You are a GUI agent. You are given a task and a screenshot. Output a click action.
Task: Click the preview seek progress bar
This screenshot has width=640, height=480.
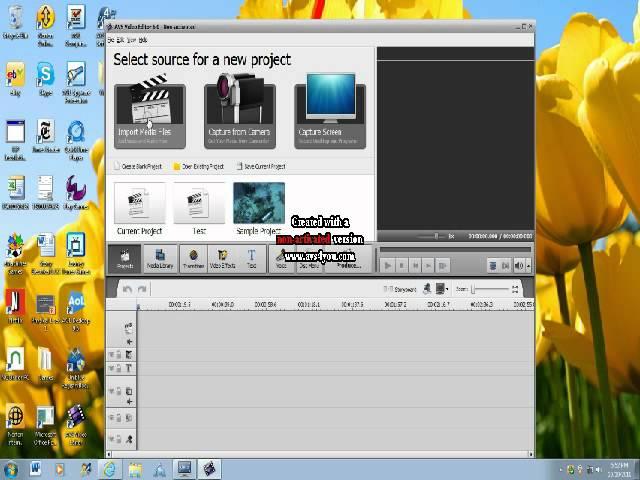point(455,249)
